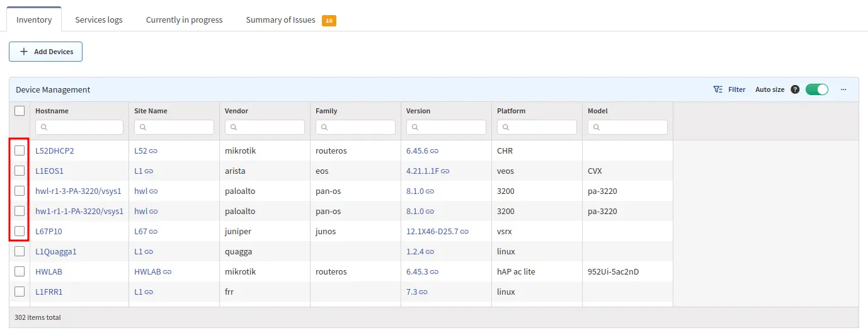Open the Summary of Issues tab
Viewport: 868px width, 335px height.
pyautogui.click(x=280, y=20)
